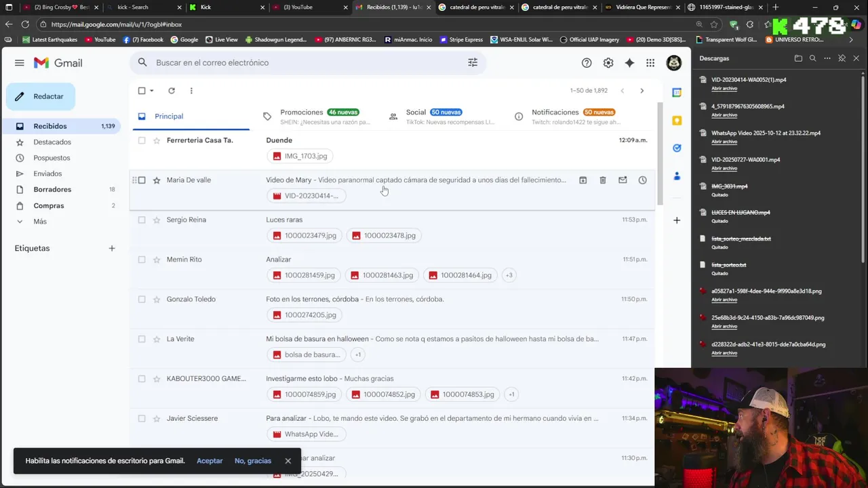Open the select-all dropdown arrow
This screenshot has width=868, height=488.
152,91
